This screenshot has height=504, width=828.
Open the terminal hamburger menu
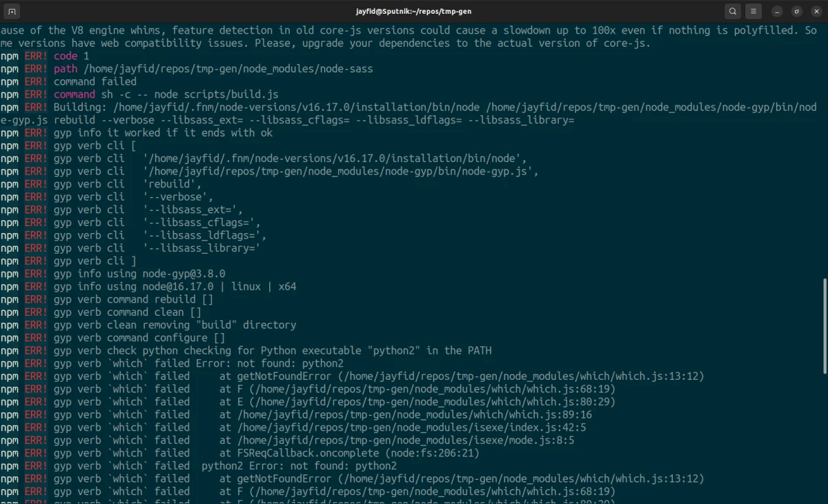tap(754, 11)
